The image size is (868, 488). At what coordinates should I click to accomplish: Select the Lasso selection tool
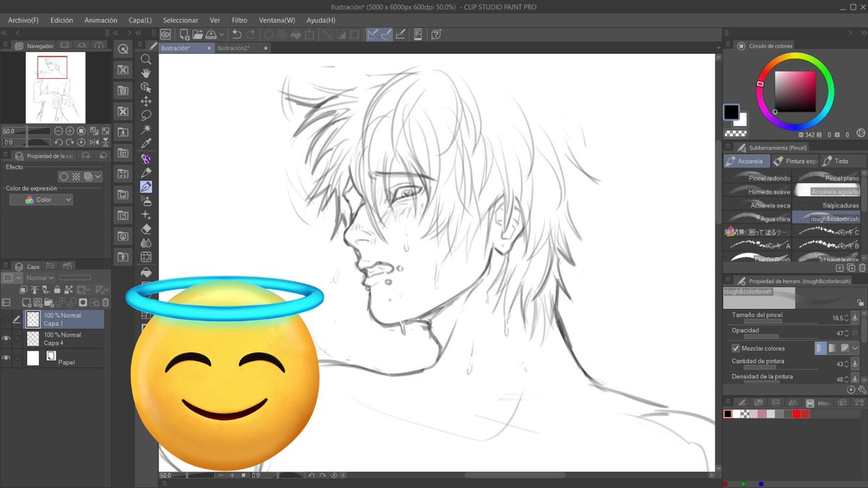pos(146,116)
